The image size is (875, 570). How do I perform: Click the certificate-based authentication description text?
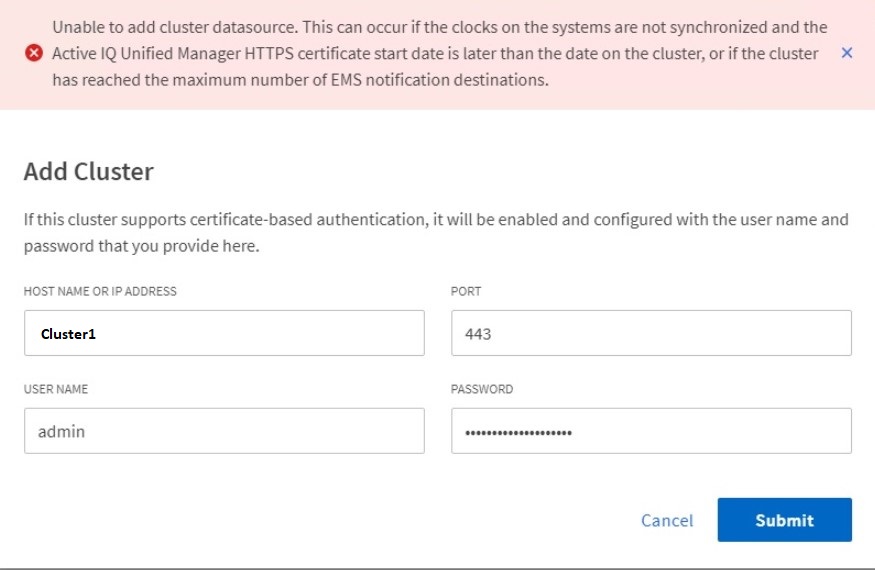436,232
